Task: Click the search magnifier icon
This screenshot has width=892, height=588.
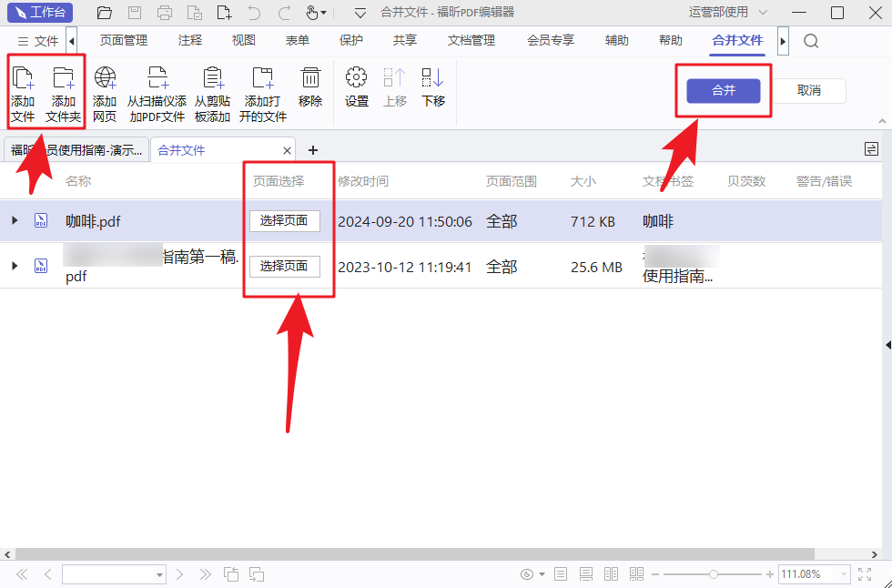Action: (811, 41)
